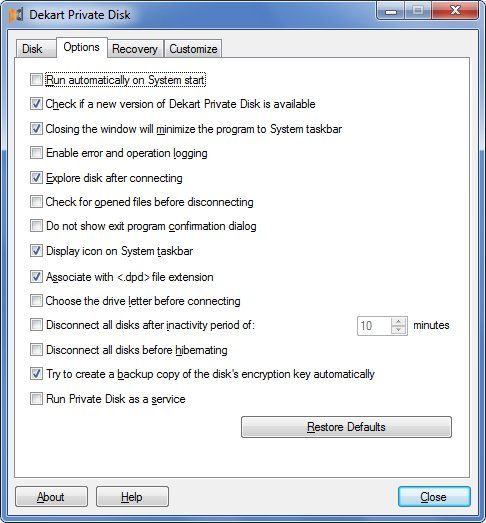
Task: Click the Dekart Private Disk title bar icon
Action: click(15, 15)
